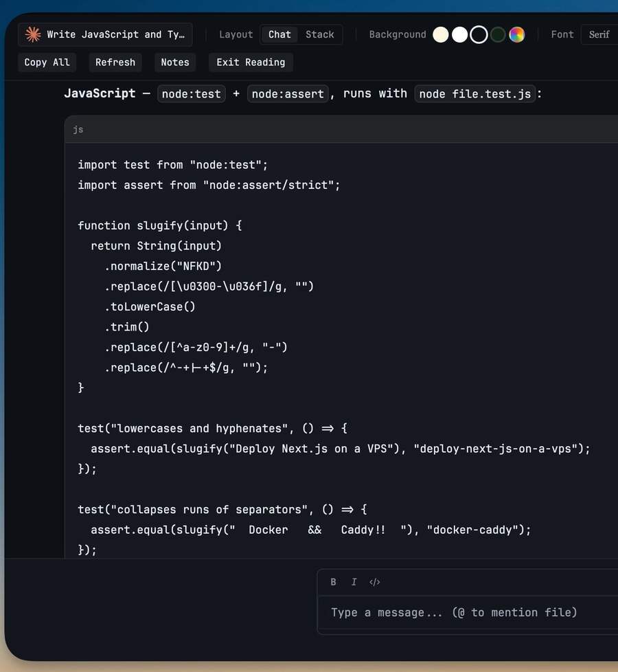This screenshot has height=672, width=618.
Task: Click the 'node:test' inline code chip
Action: click(x=192, y=94)
